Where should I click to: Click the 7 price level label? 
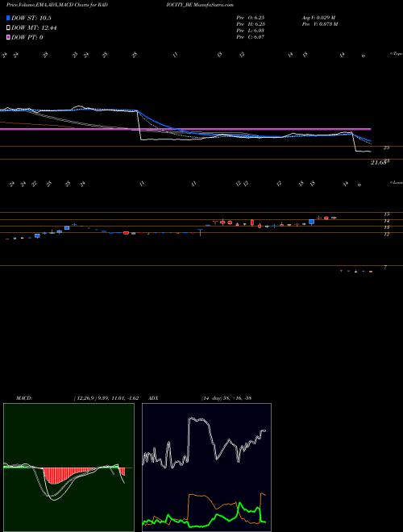[385, 268]
